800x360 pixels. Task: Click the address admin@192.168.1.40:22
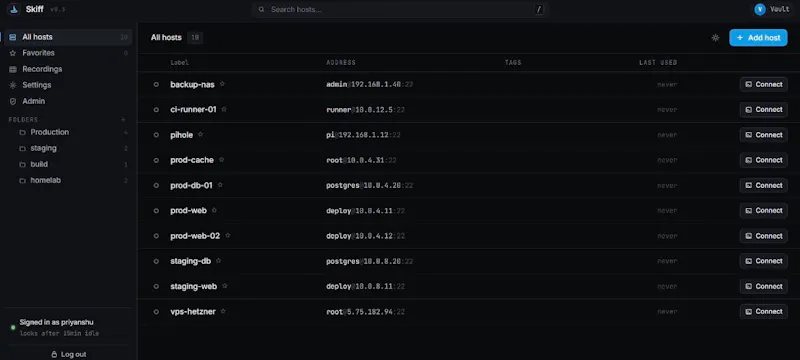tap(369, 85)
